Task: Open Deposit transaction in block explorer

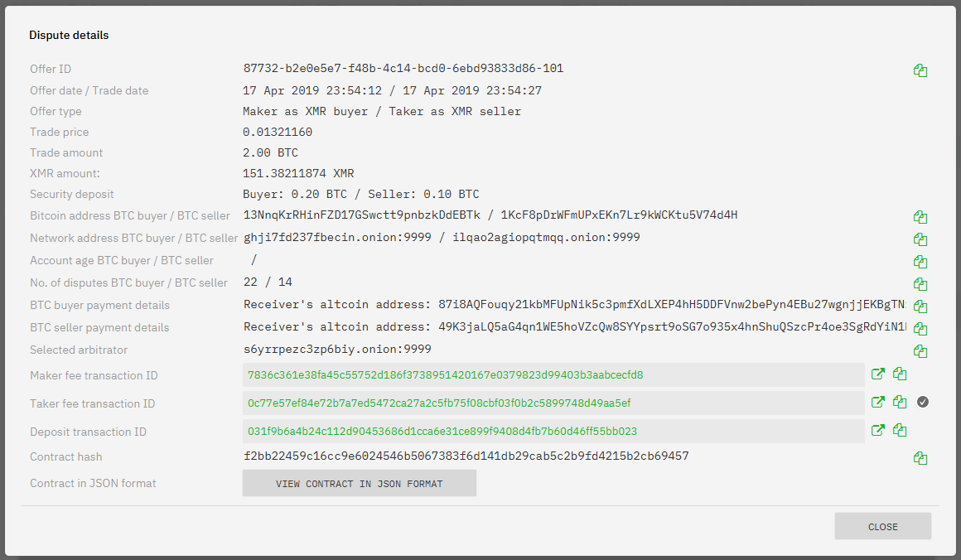Action: pos(878,431)
